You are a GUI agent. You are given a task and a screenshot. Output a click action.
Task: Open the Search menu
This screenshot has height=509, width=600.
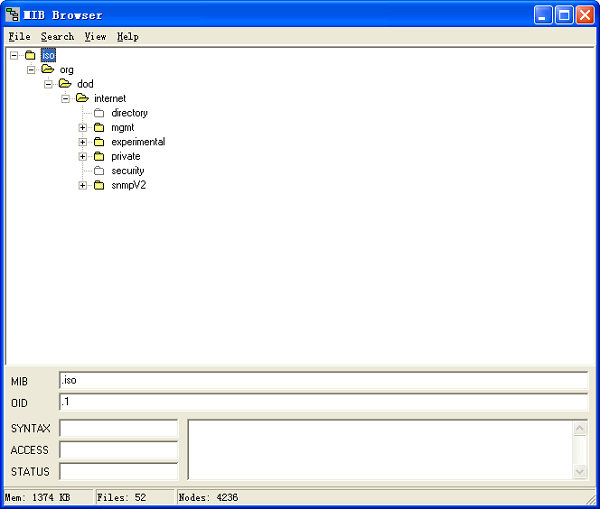[57, 36]
